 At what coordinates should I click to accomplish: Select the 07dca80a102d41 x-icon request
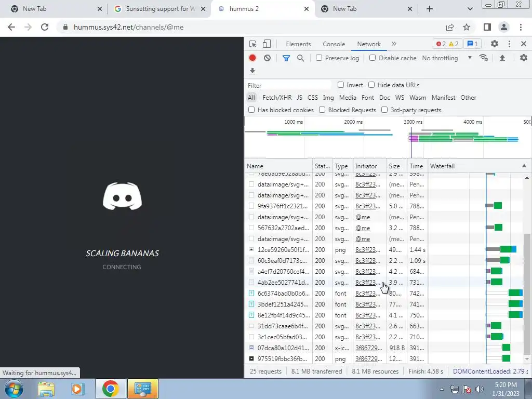pyautogui.click(x=284, y=348)
